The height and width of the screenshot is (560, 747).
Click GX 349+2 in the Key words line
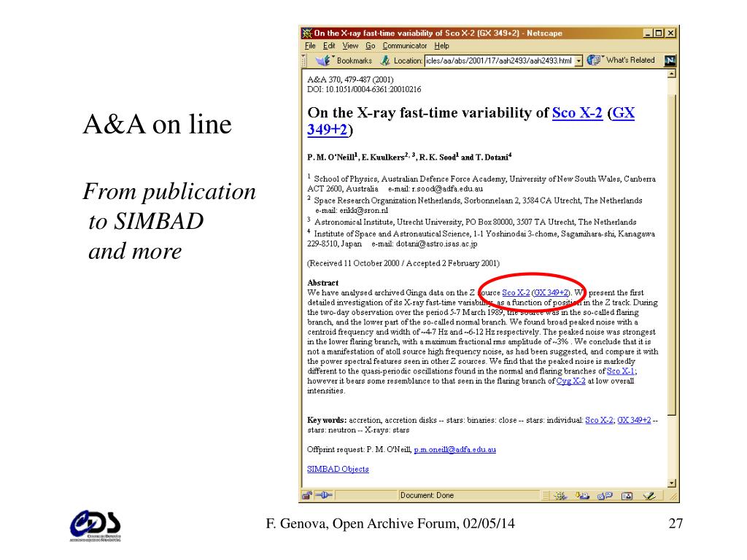[634, 420]
